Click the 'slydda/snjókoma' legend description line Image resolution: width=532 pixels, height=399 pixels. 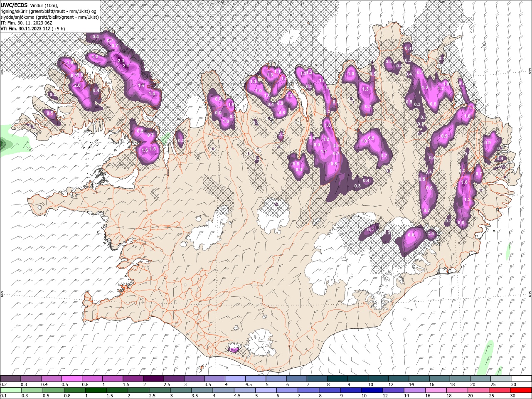pyautogui.click(x=49, y=17)
